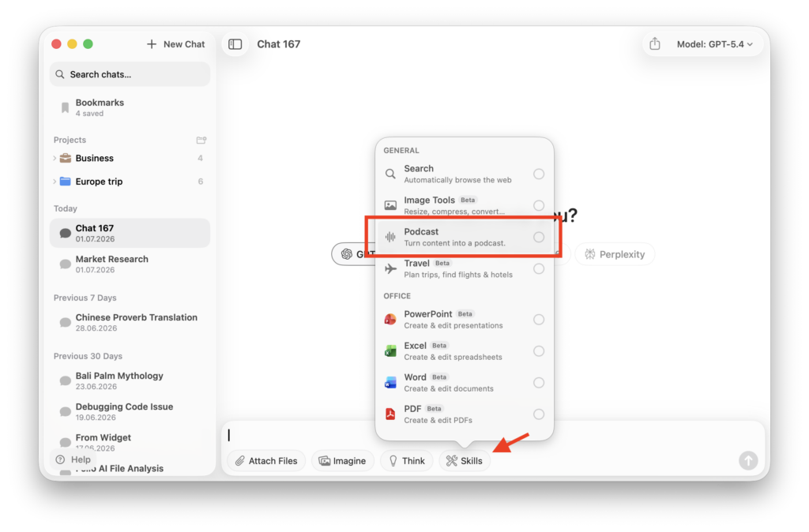Select the Perplexity model chip
809x532 pixels.
(x=615, y=254)
